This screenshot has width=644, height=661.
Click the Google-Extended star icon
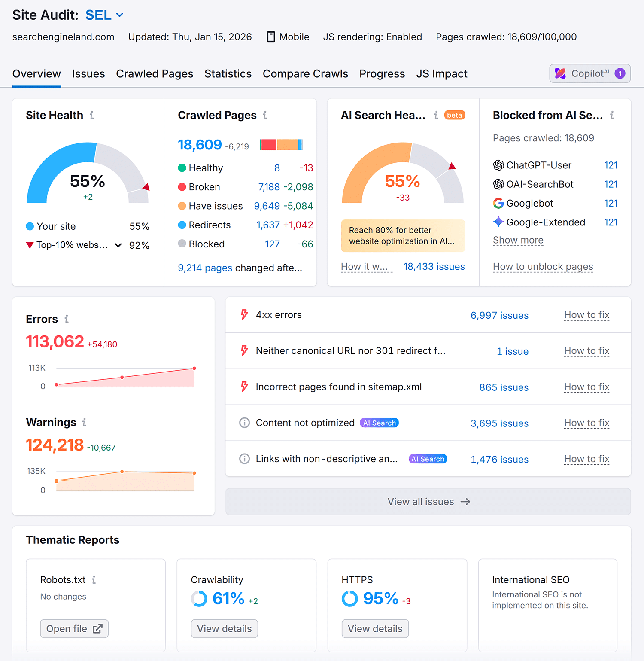click(498, 222)
